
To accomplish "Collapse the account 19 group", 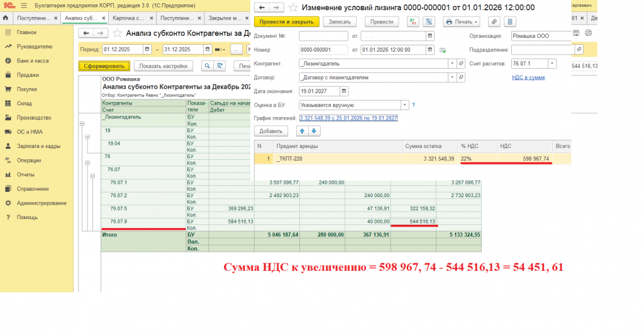I will [x=87, y=137].
